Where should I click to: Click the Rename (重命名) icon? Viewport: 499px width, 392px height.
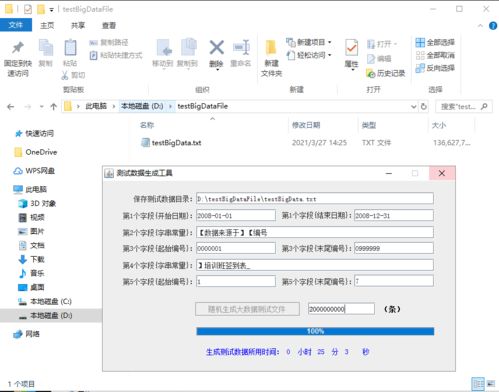(x=241, y=47)
